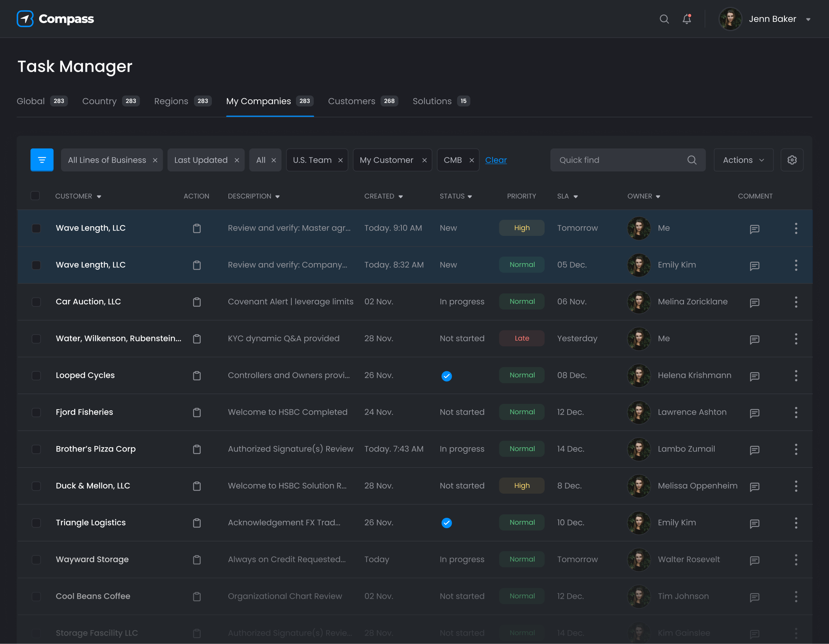Tick the Triangle Logistics checkbox
The image size is (829, 644).
pyautogui.click(x=36, y=523)
